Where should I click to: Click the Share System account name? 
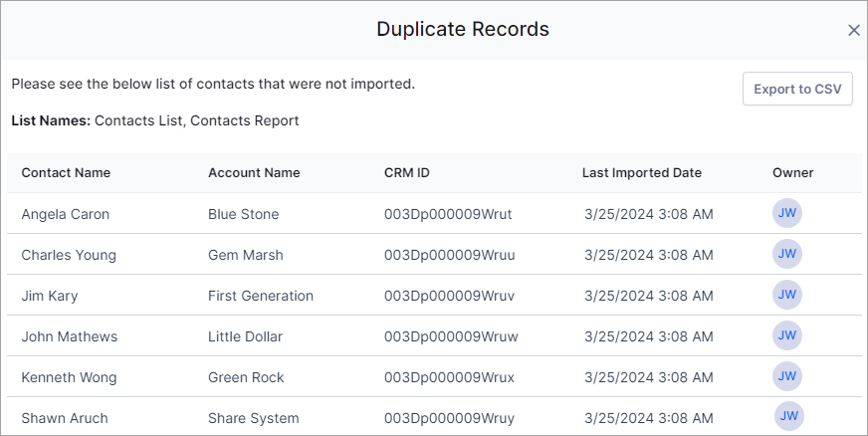pyautogui.click(x=254, y=418)
